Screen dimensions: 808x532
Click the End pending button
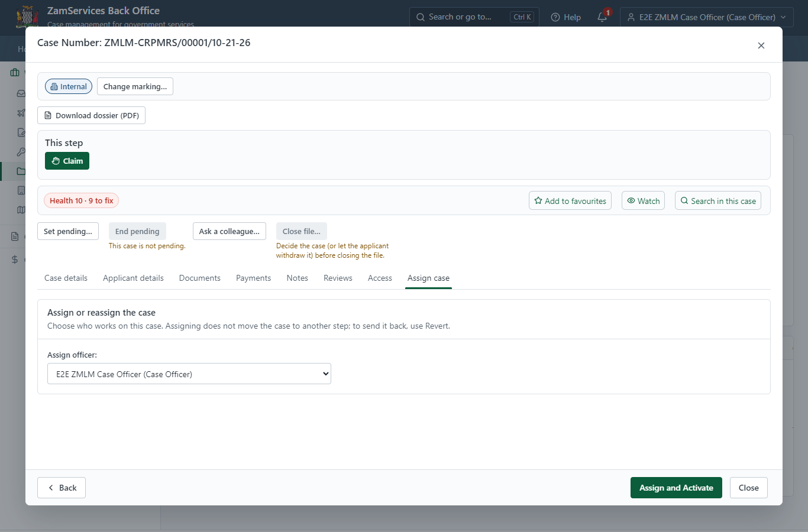tap(137, 231)
